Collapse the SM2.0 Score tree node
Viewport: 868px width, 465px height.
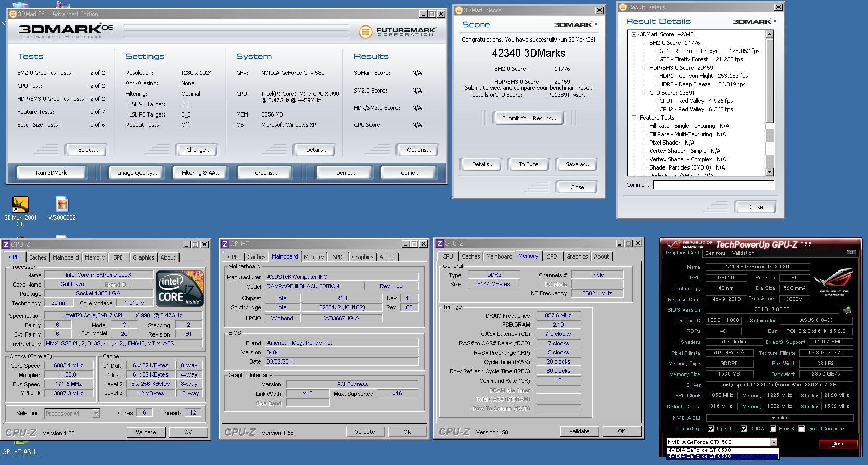coord(644,43)
